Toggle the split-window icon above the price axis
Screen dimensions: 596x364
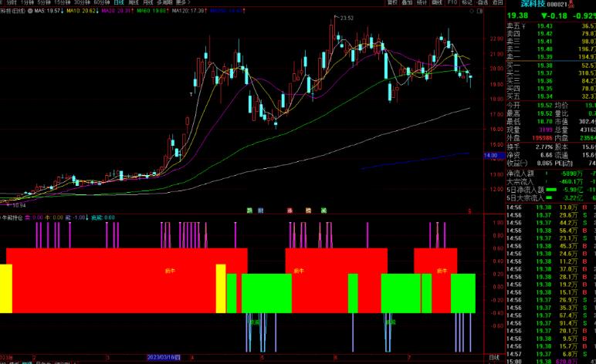coord(479,11)
